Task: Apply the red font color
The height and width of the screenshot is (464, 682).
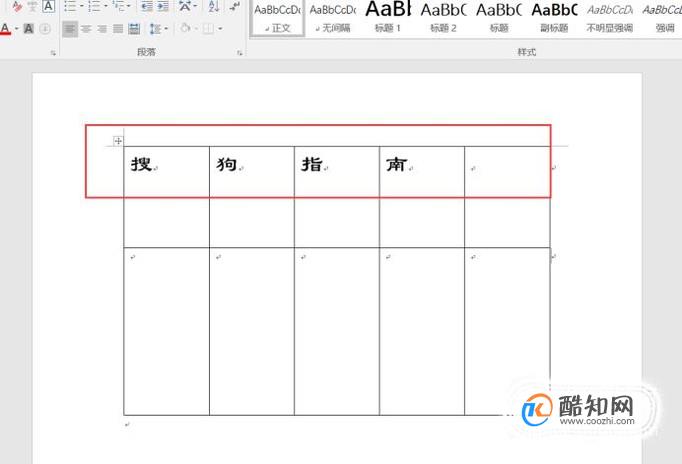Action: tap(6, 29)
